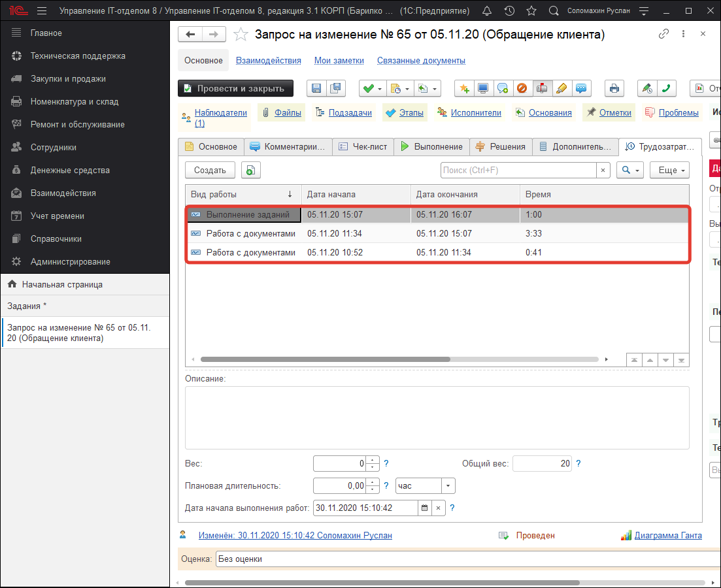Click the "Создать" button
The width and height of the screenshot is (721, 588).
tap(210, 170)
